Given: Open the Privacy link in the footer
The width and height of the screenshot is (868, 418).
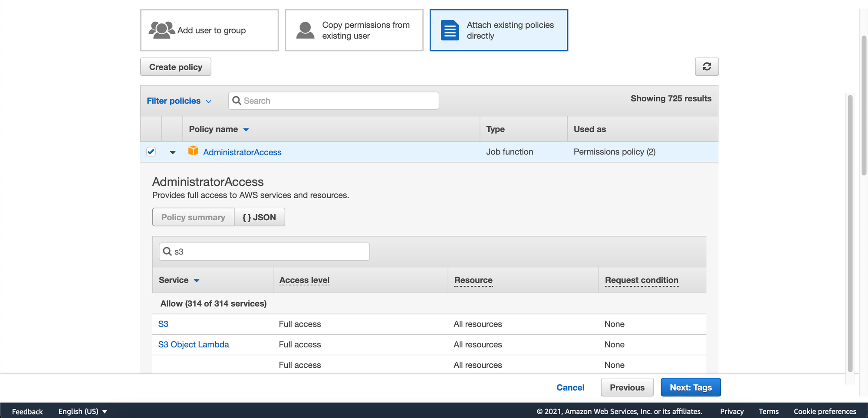Looking at the screenshot, I should pos(732,411).
